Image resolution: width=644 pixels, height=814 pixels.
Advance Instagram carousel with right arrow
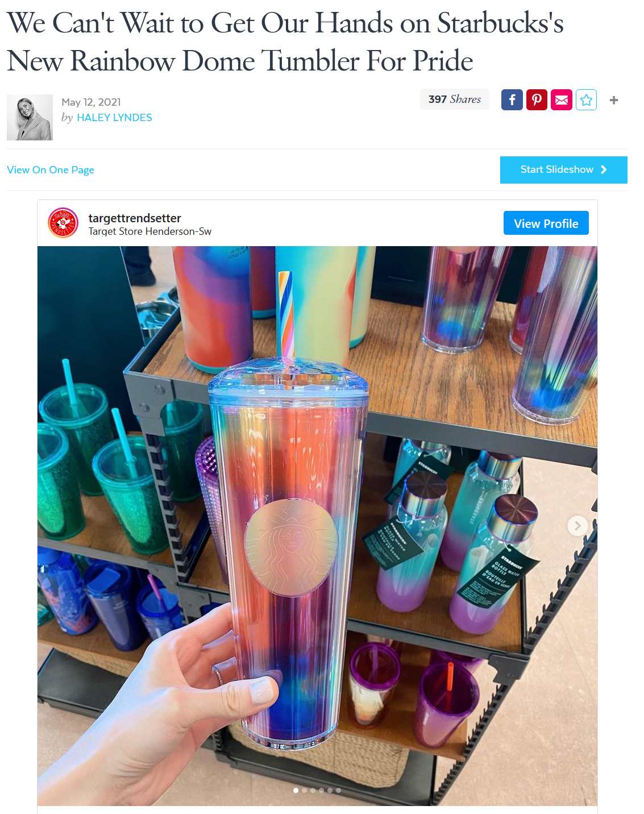click(x=577, y=525)
